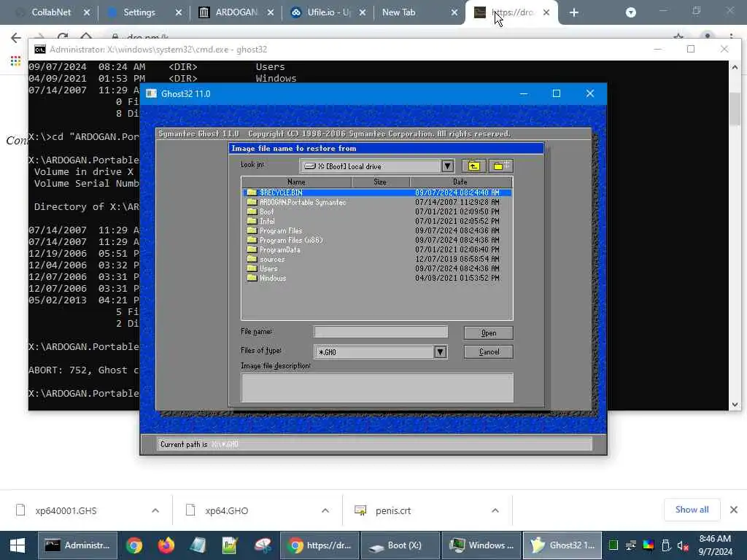Open menu for penis.crt download
This screenshot has height=560, width=747.
click(x=495, y=510)
